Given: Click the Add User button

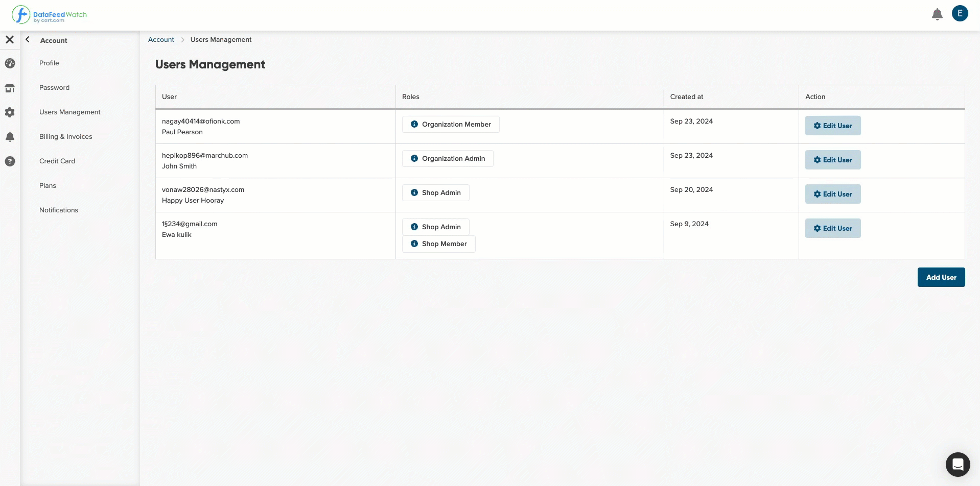Looking at the screenshot, I should click(941, 277).
